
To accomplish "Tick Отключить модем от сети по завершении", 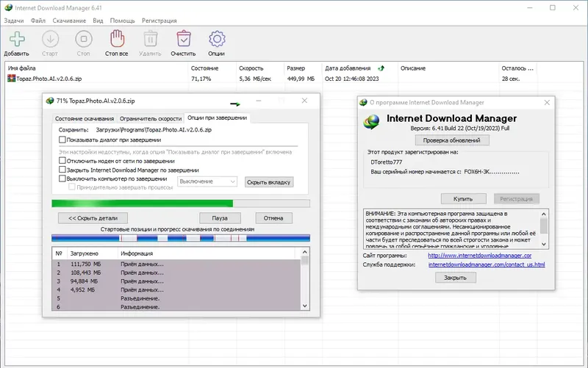I will pyautogui.click(x=62, y=160).
